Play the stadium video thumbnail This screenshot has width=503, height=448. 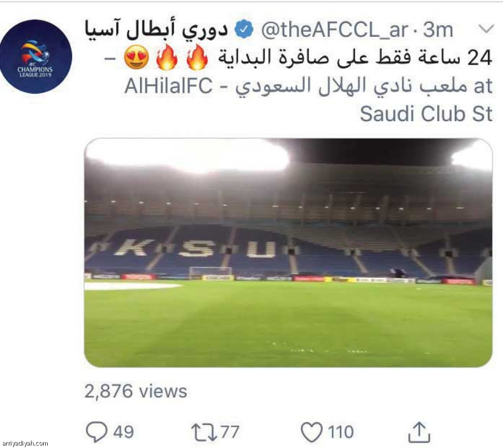pyautogui.click(x=288, y=253)
